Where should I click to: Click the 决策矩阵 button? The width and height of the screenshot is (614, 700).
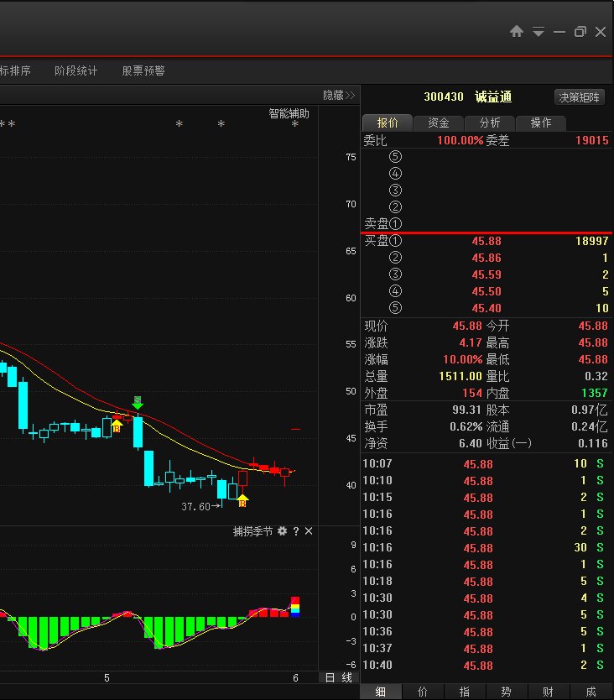click(x=580, y=97)
